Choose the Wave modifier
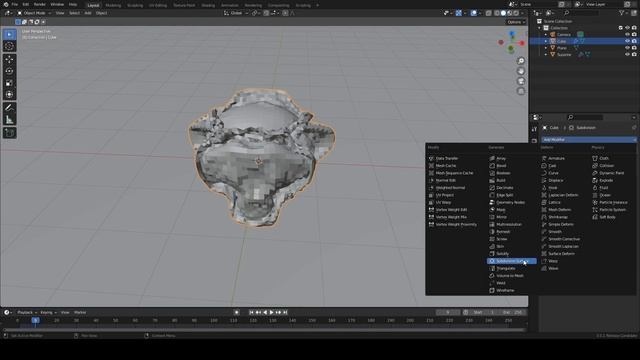This screenshot has width=640, height=360. click(550, 269)
